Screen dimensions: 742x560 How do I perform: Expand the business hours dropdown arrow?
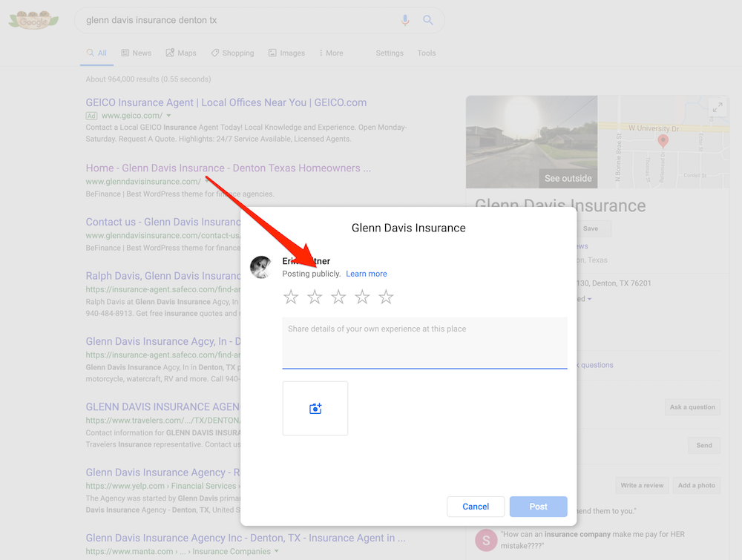590,299
